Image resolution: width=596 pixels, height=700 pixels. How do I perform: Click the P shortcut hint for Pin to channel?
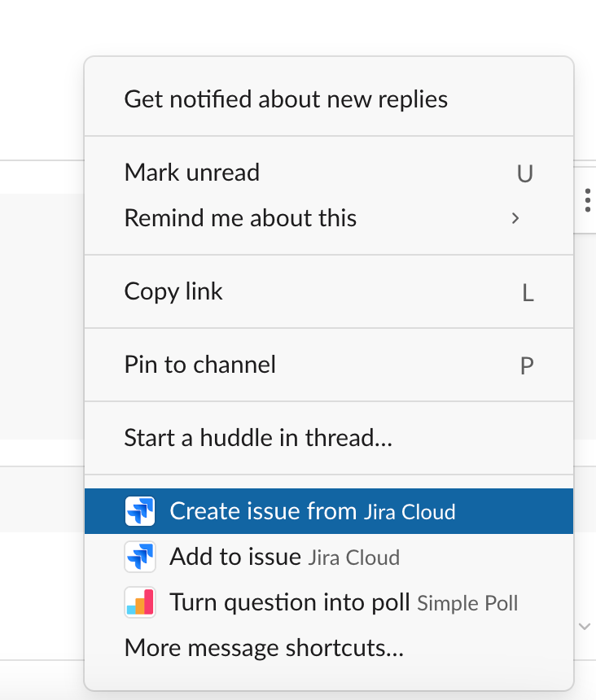(x=527, y=366)
